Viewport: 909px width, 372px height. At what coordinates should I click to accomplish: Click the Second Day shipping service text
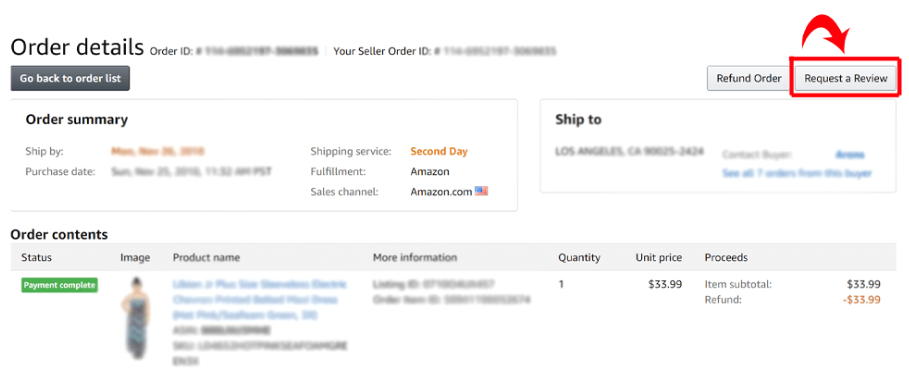click(x=439, y=152)
